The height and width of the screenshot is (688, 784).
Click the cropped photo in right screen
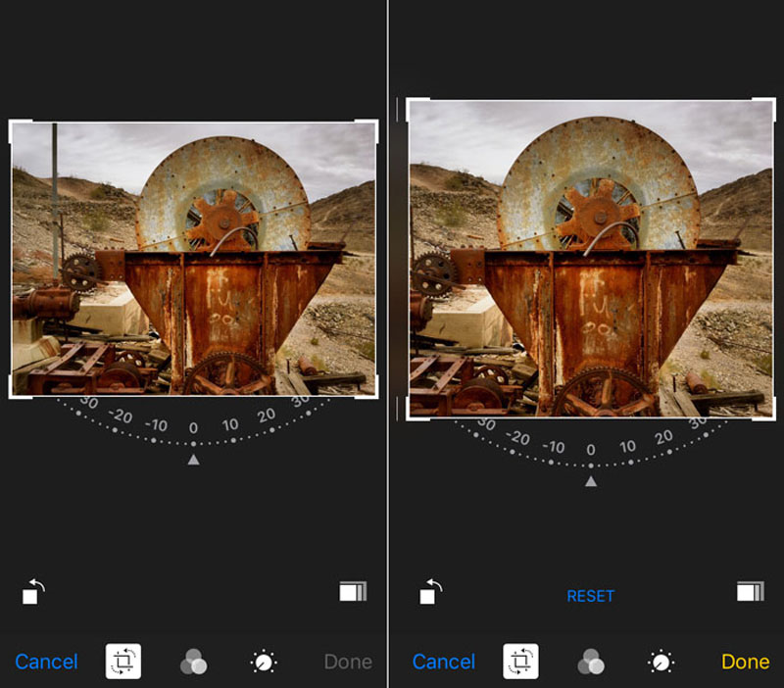tap(591, 259)
